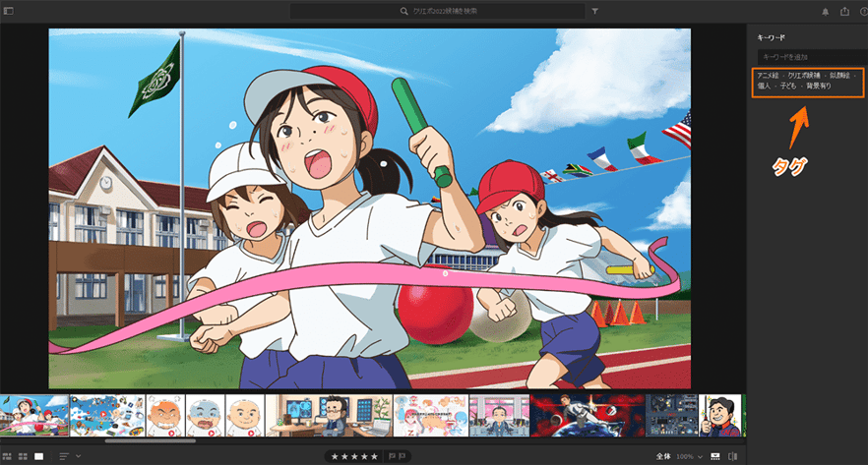This screenshot has height=465, width=868.
Task: Click the search box at top
Action: coord(438,11)
